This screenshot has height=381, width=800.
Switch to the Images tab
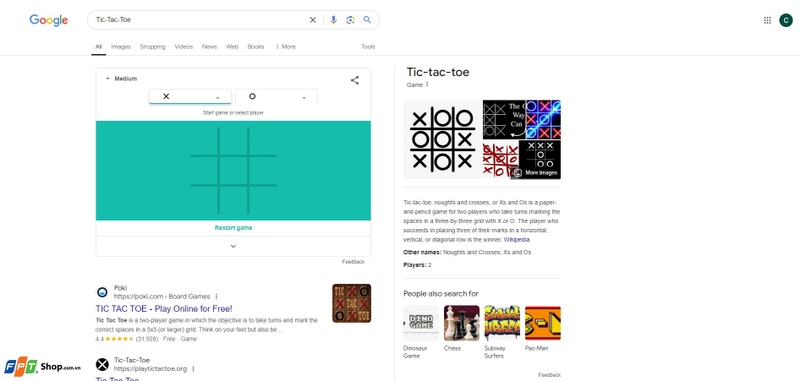click(121, 46)
